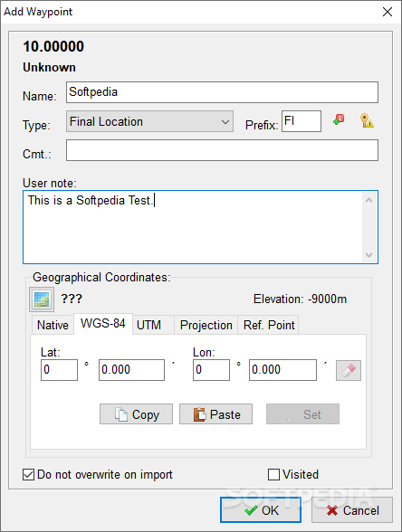This screenshot has height=532, width=402.
Task: Confirm with the OK button
Action: tap(261, 510)
